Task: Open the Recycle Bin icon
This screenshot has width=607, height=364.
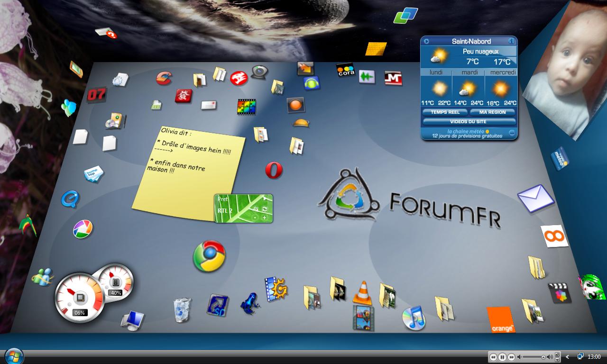Action: (182, 310)
